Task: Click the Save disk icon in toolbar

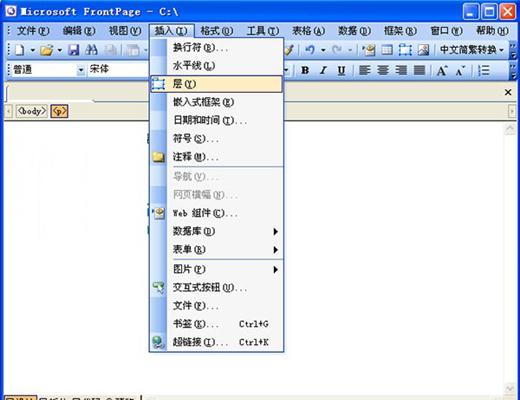Action: coord(73,50)
